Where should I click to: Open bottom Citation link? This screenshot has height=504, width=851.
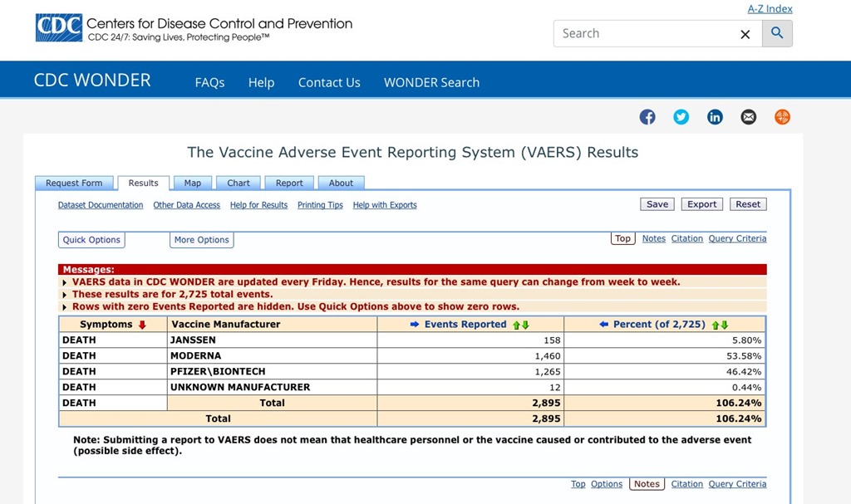click(x=687, y=484)
